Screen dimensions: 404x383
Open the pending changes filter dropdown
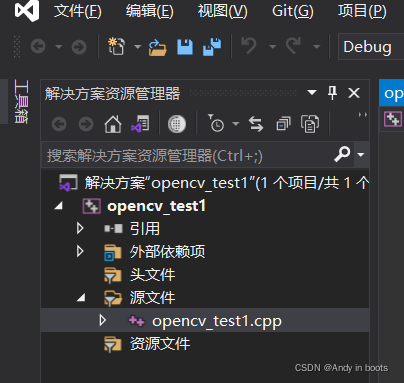(236, 124)
